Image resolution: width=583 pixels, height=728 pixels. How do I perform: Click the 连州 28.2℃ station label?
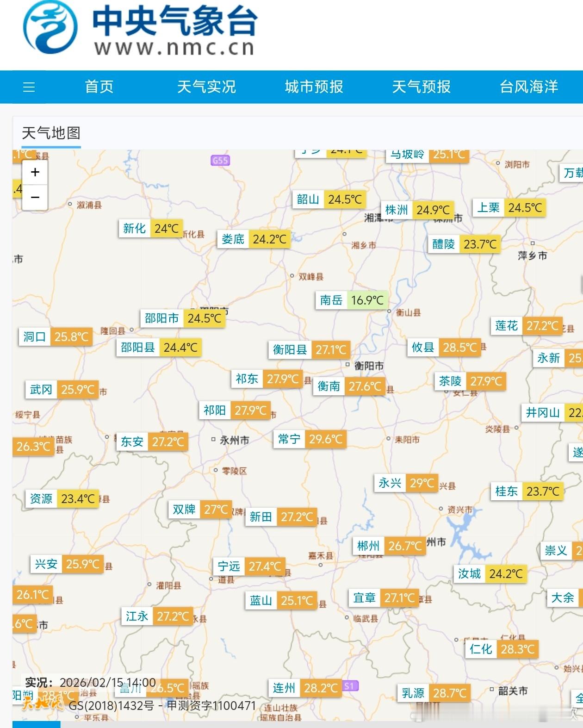305,688
